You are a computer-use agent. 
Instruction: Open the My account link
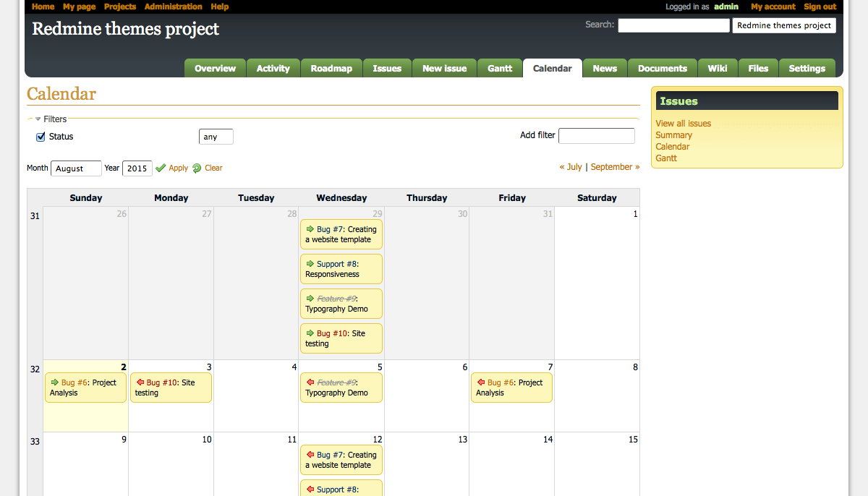773,7
